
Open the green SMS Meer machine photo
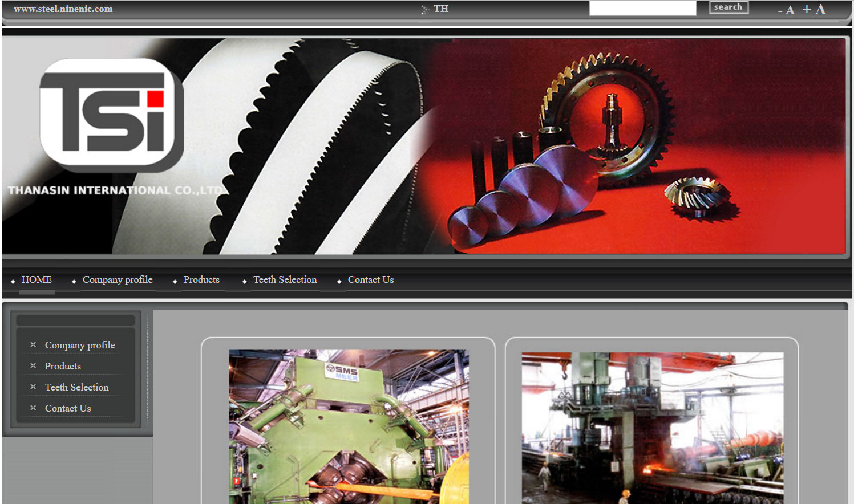click(x=349, y=426)
